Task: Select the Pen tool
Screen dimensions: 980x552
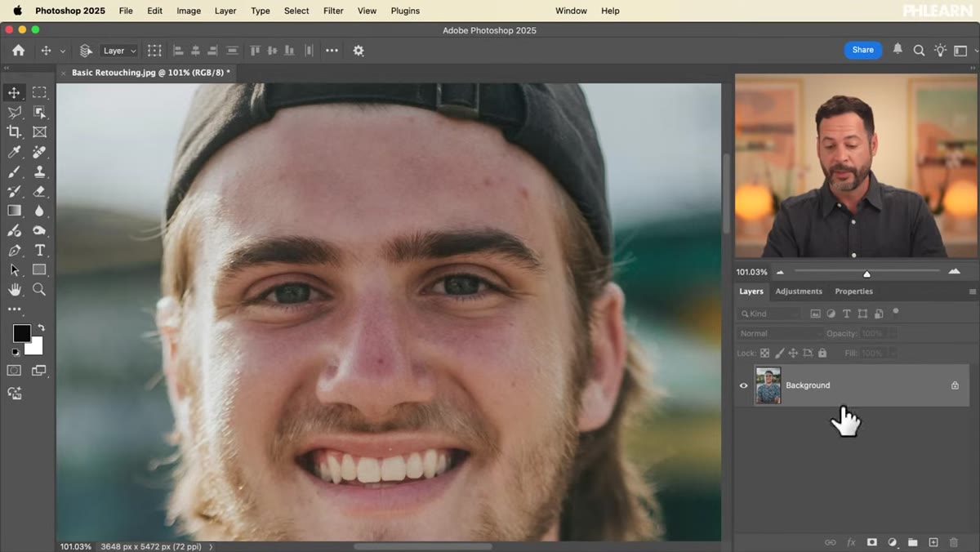Action: (14, 251)
